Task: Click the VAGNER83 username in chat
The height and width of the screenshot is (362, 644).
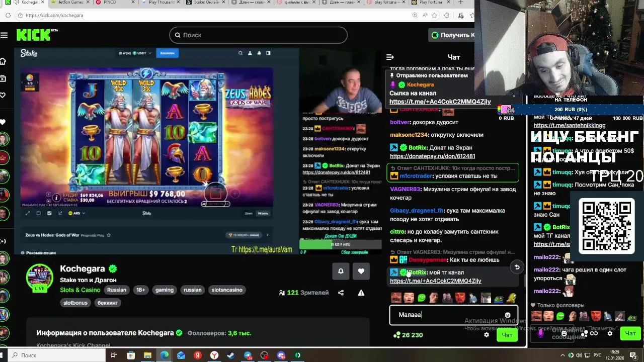Action: (x=405, y=190)
